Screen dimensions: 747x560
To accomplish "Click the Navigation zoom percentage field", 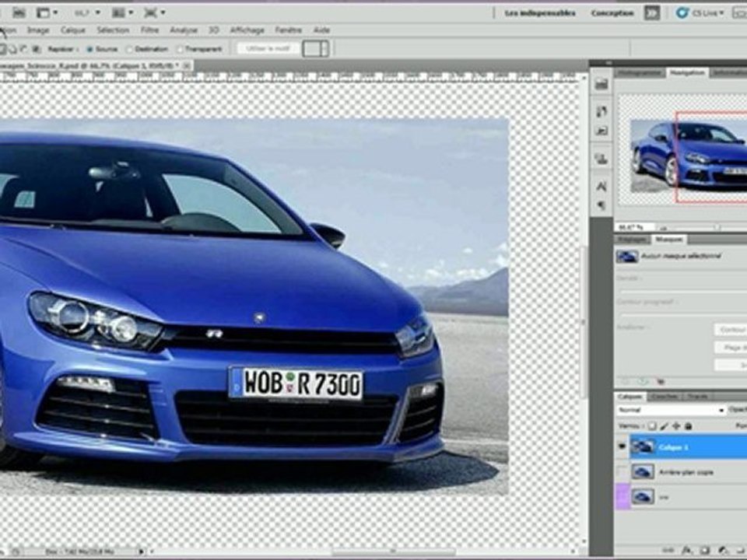I will click(x=633, y=227).
